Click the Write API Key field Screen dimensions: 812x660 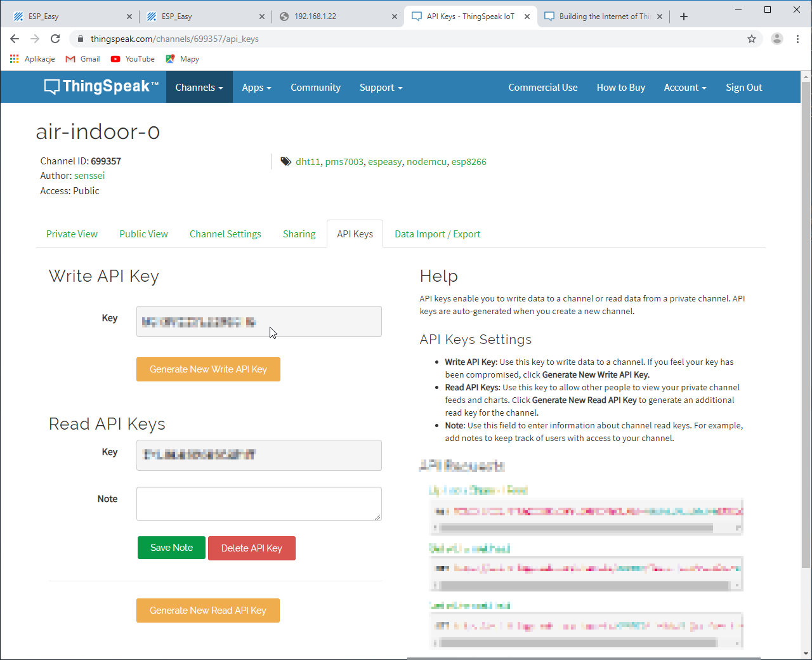[x=259, y=321]
